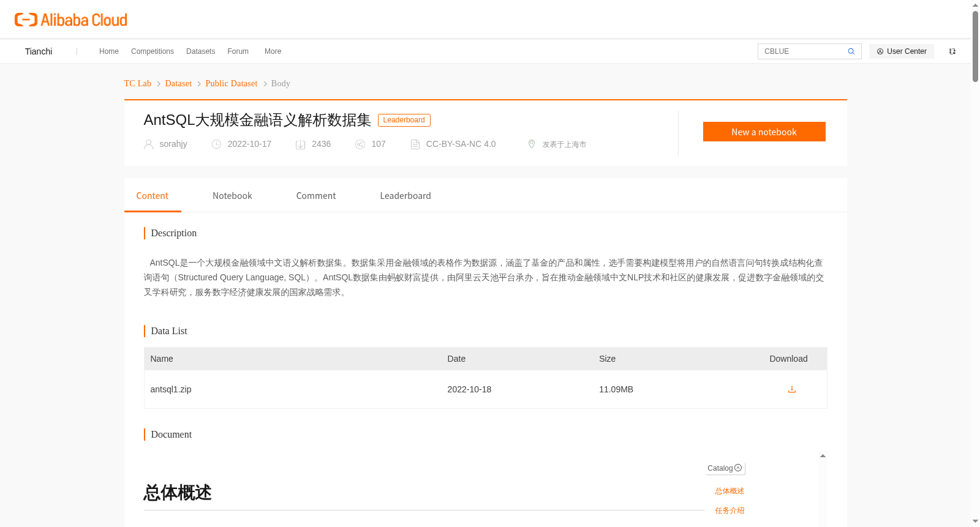Click the search magnifier icon
Viewport: 980px width, 527px height.
(851, 51)
